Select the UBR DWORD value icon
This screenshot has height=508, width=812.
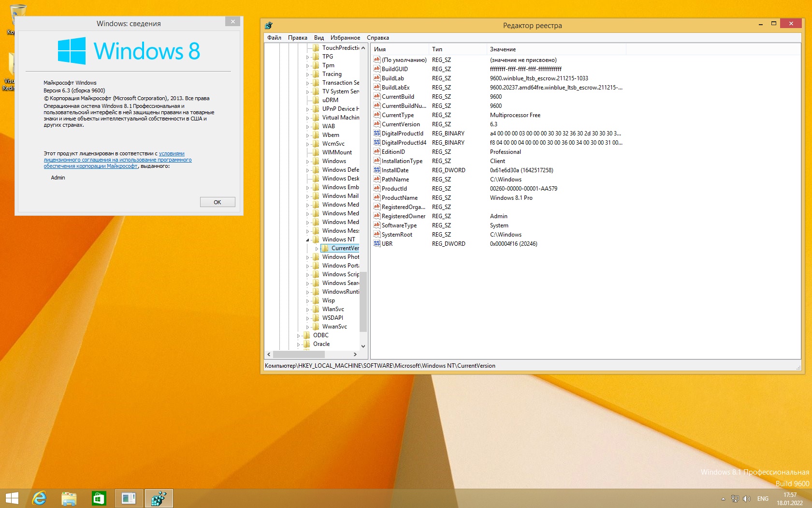pyautogui.click(x=377, y=243)
